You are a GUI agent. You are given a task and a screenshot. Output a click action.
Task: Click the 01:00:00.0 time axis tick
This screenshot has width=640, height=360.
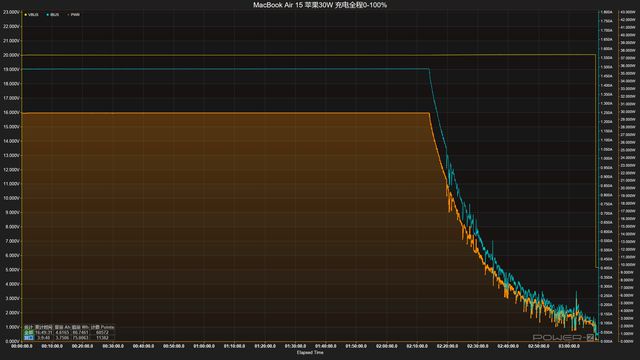pos(204,346)
